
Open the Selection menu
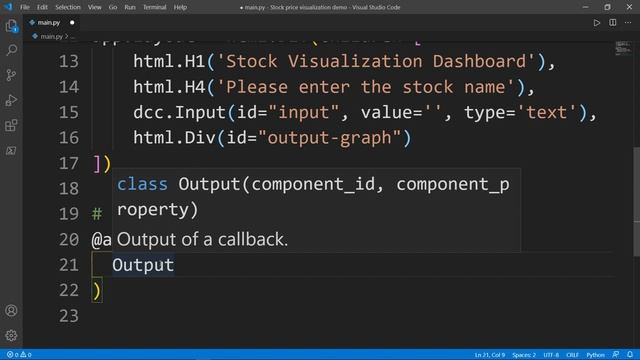(68, 7)
